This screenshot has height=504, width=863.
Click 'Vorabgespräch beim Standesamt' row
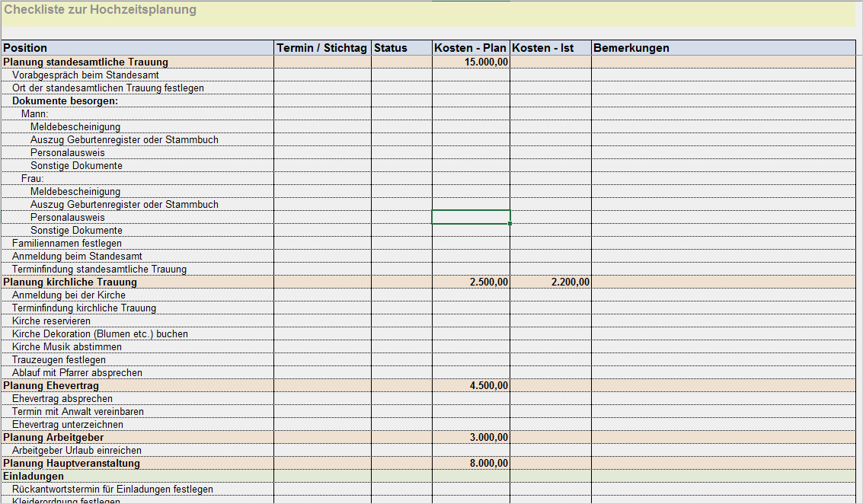pos(429,75)
